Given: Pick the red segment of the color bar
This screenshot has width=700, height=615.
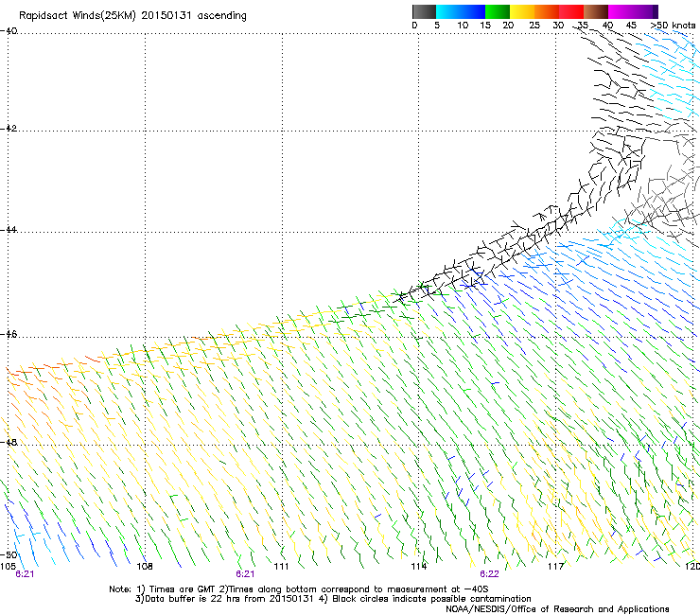Looking at the screenshot, I should tap(571, 11).
